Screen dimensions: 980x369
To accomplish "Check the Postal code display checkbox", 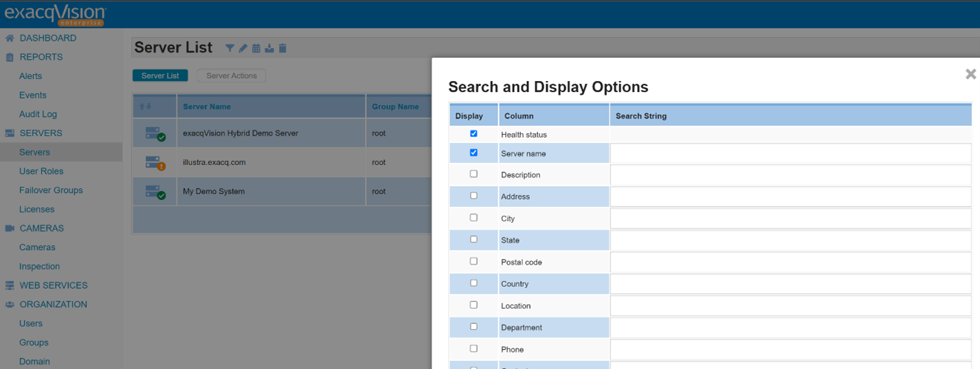I will (x=474, y=262).
